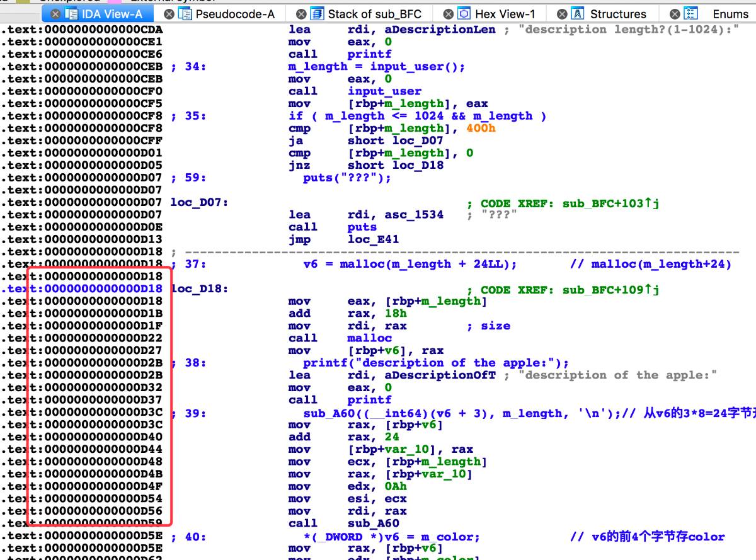
Task: Click the "description of the apple:" string comment
Action: coord(621,375)
